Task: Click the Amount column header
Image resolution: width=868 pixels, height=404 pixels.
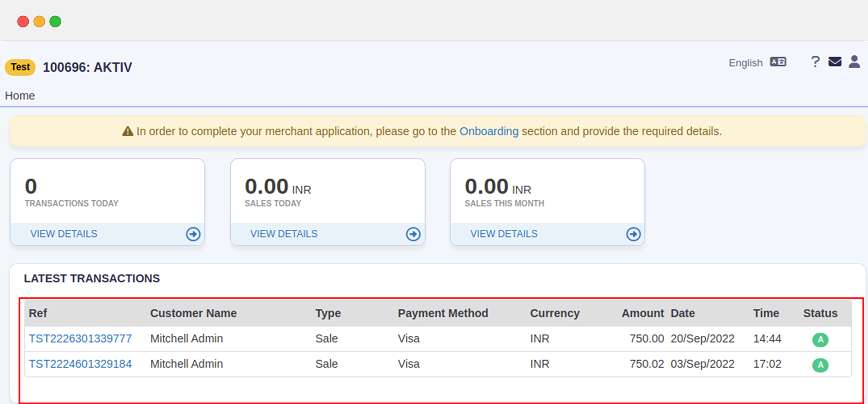Action: coord(642,313)
